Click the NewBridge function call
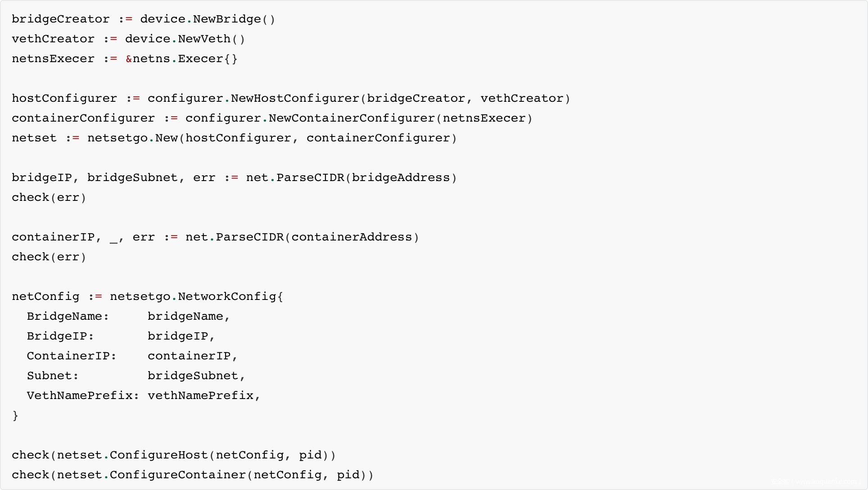Image resolution: width=868 pixels, height=490 pixels. (x=227, y=19)
